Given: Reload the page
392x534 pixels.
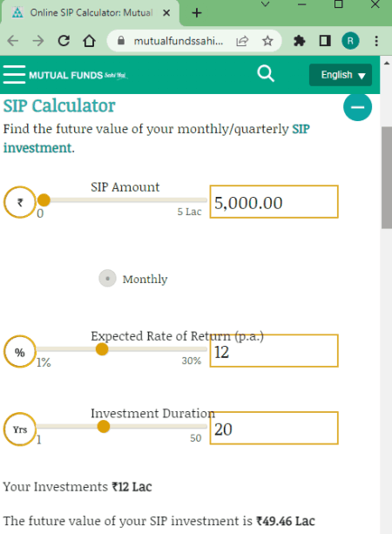Looking at the screenshot, I should click(x=64, y=41).
